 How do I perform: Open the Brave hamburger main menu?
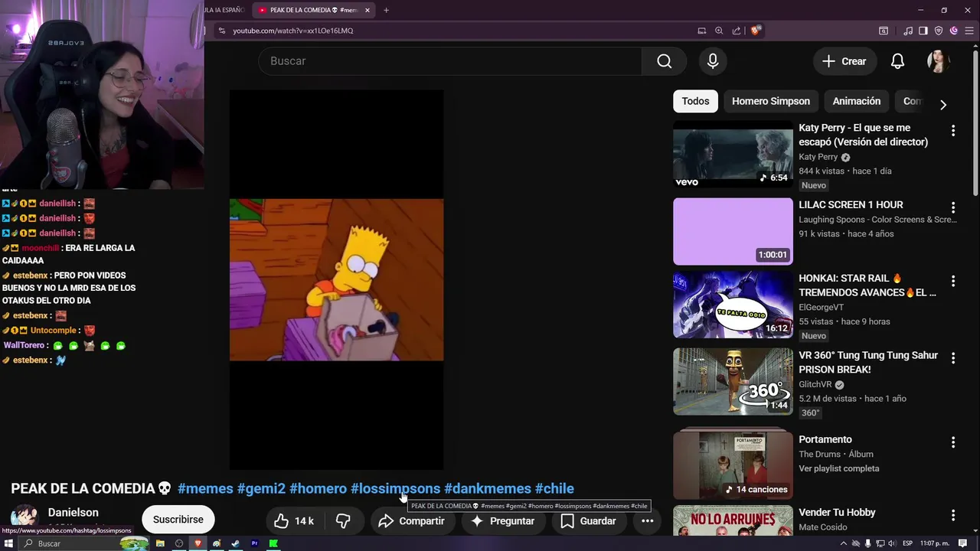tap(969, 31)
